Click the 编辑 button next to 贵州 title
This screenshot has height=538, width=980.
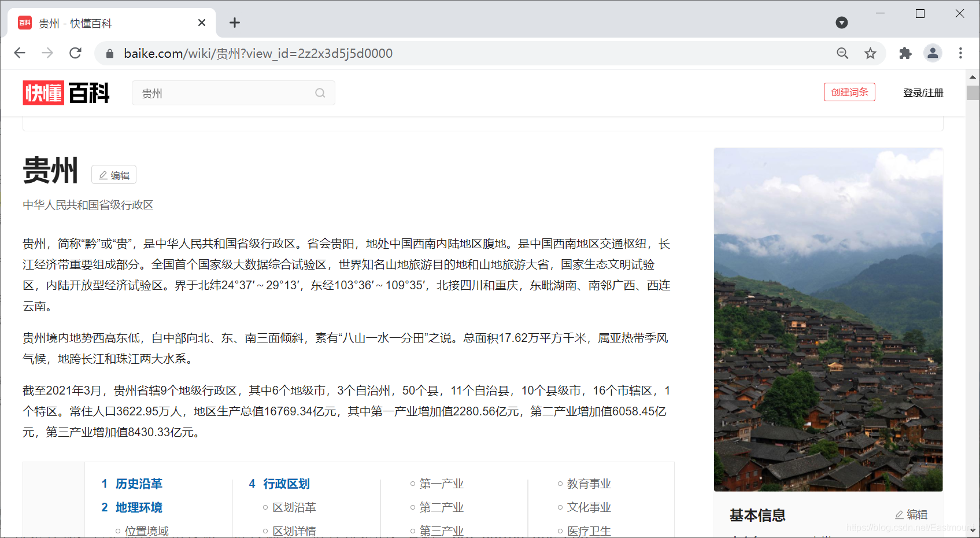coord(113,175)
